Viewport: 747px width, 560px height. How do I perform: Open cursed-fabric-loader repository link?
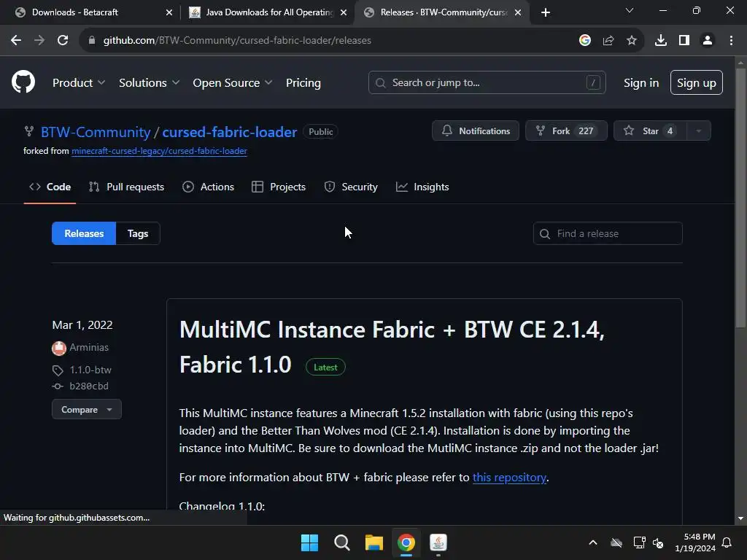(x=229, y=132)
